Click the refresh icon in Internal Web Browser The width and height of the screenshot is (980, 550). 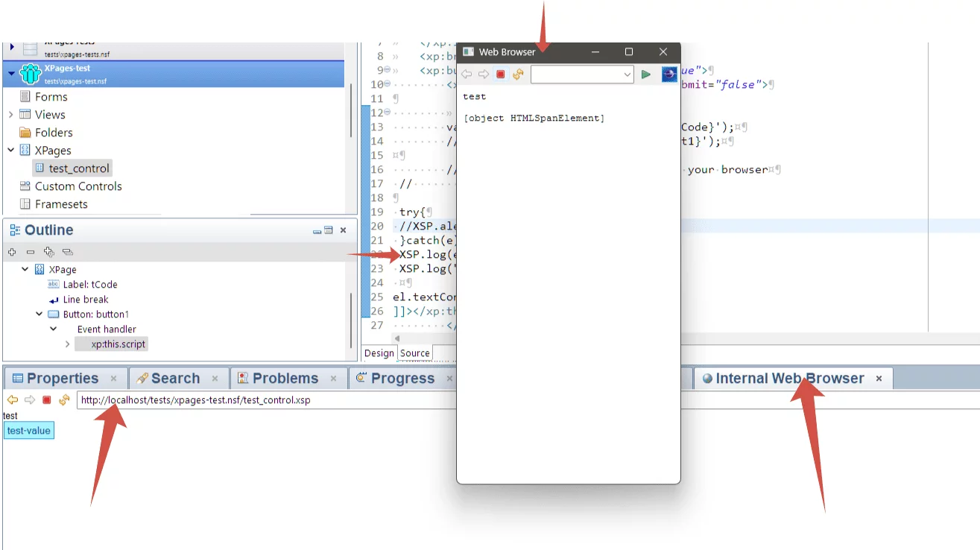click(x=64, y=400)
